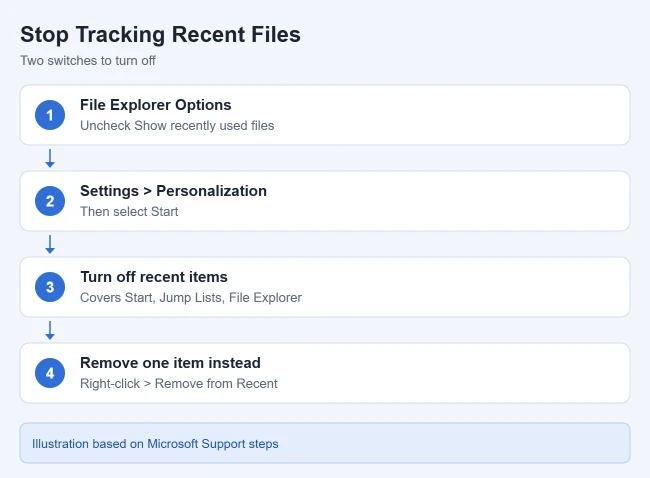Click "Right-click > Remove from Recent" text
This screenshot has width=650, height=478.
coord(179,383)
